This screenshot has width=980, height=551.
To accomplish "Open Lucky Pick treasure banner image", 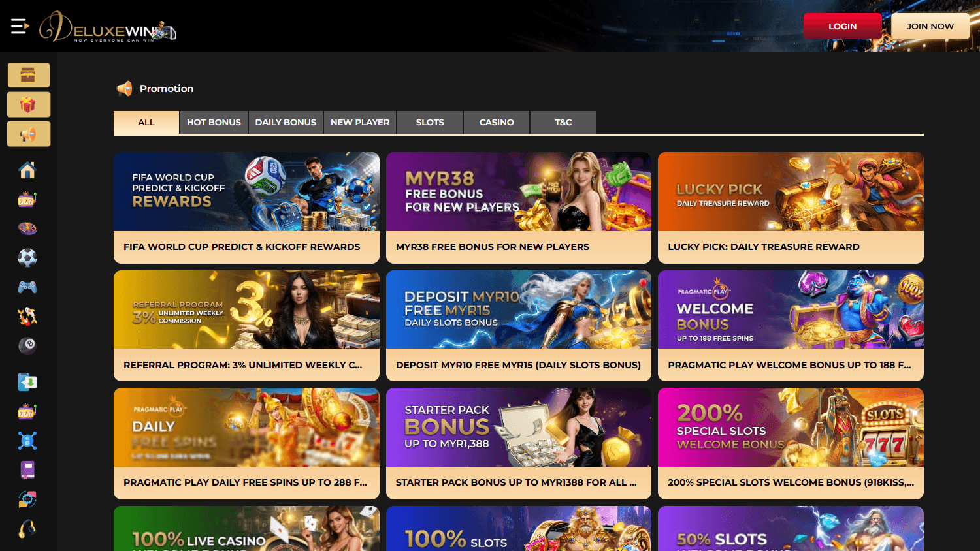I will [x=791, y=191].
